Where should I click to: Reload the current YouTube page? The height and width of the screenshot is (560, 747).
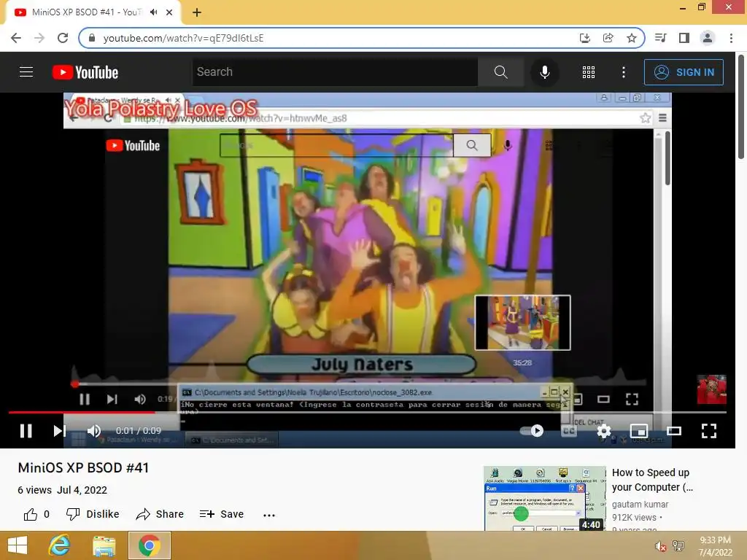tap(63, 38)
